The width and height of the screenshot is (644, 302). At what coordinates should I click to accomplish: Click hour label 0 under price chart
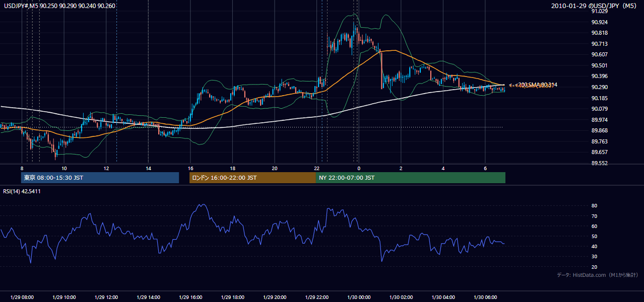(359, 168)
